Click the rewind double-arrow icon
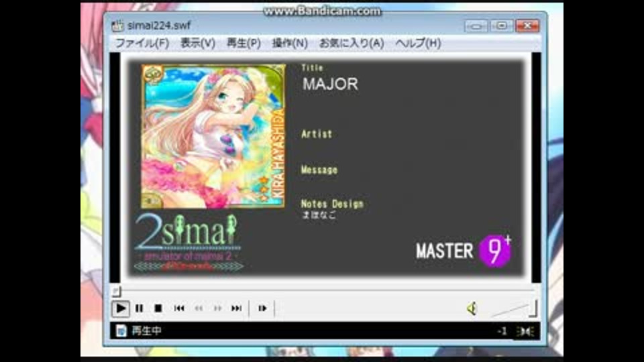644x362 pixels. tap(199, 308)
